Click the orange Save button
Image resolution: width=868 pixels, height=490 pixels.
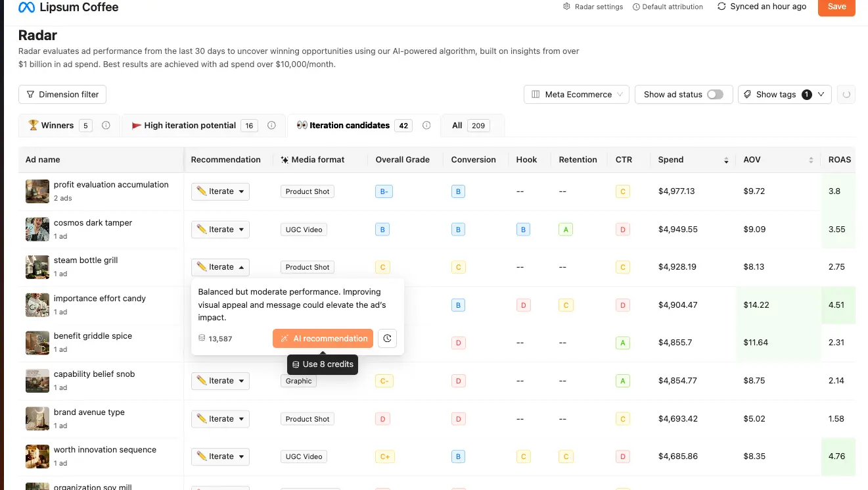point(836,7)
